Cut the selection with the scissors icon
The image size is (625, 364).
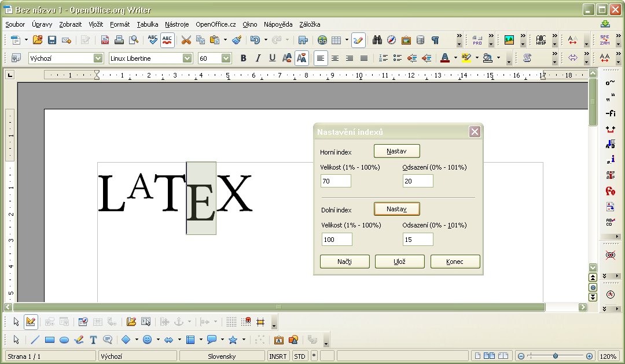click(x=186, y=40)
